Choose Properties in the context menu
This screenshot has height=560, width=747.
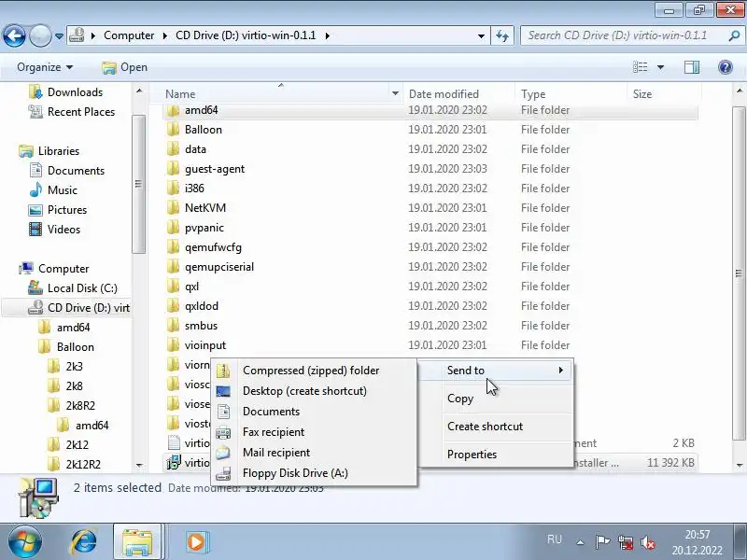coord(496,455)
